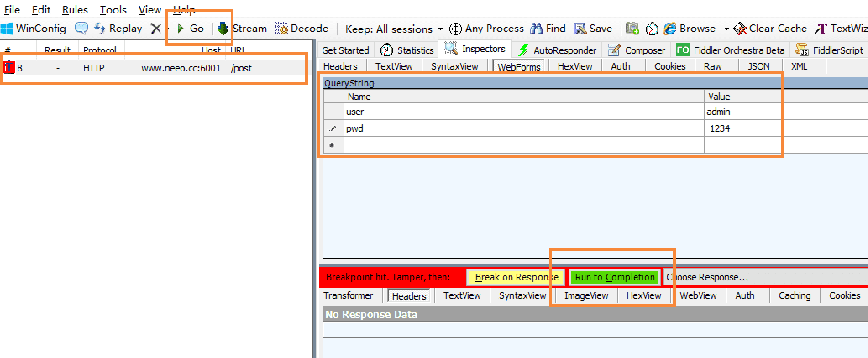Save the sessions
The image size is (868, 358).
(593, 29)
